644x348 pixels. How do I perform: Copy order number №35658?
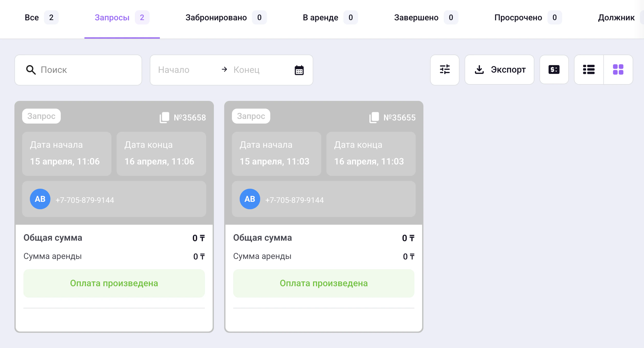click(164, 118)
